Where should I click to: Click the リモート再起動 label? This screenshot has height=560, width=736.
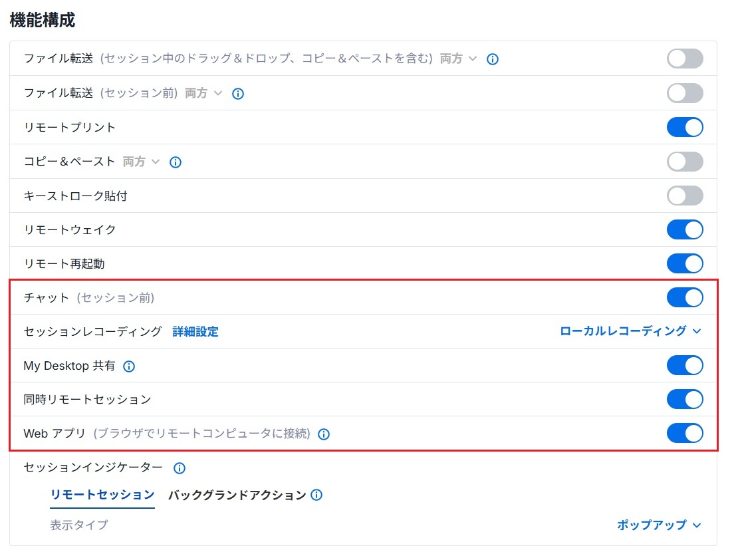coord(64,264)
